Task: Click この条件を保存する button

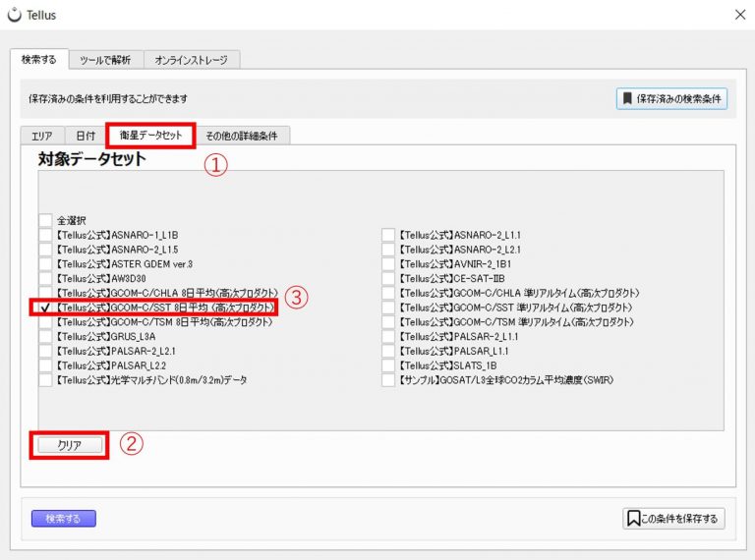Action: coord(673,519)
